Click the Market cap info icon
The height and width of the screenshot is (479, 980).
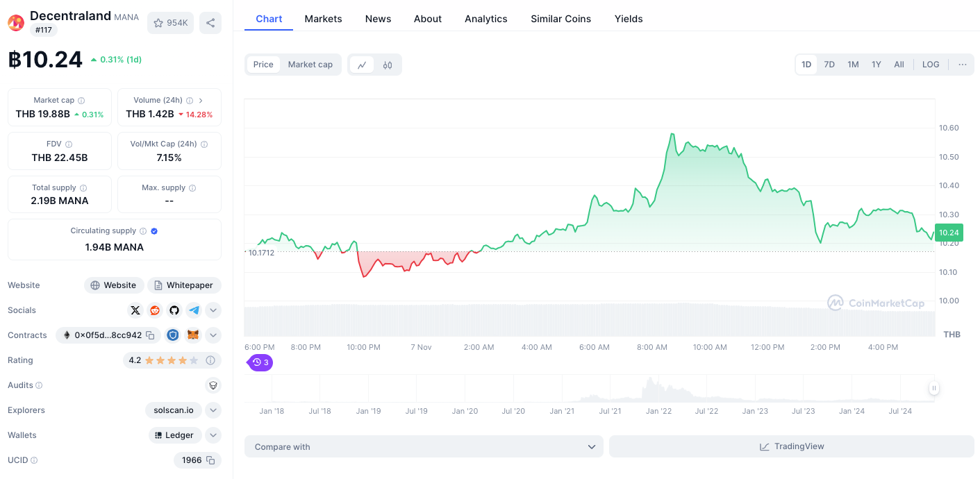pos(81,101)
